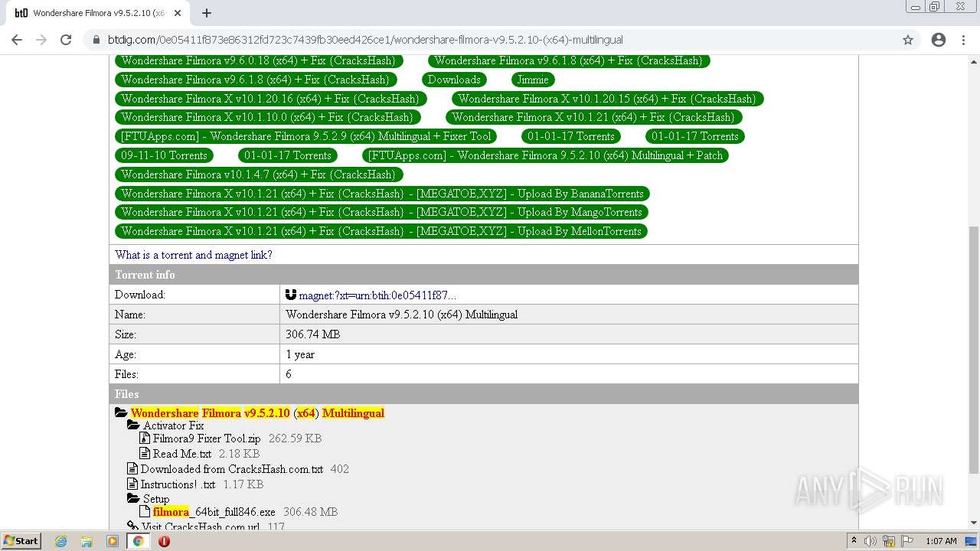Click Instructions! .txt file icon

click(132, 484)
